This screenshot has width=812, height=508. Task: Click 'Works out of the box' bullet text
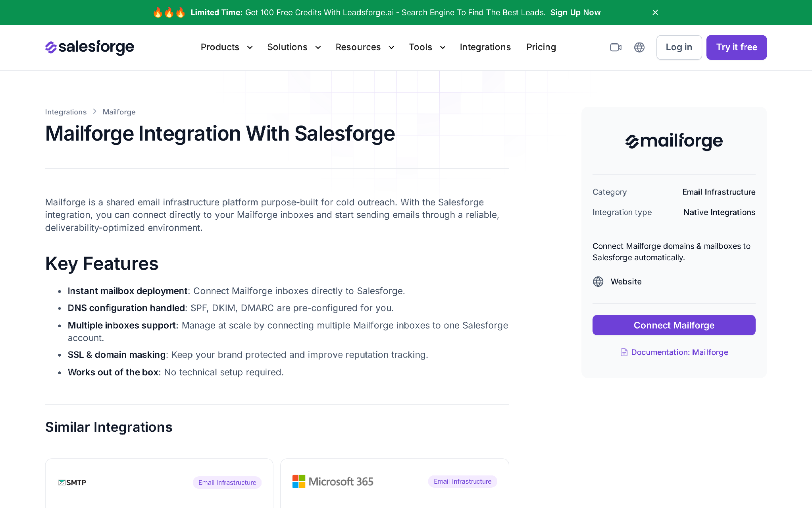114,372
